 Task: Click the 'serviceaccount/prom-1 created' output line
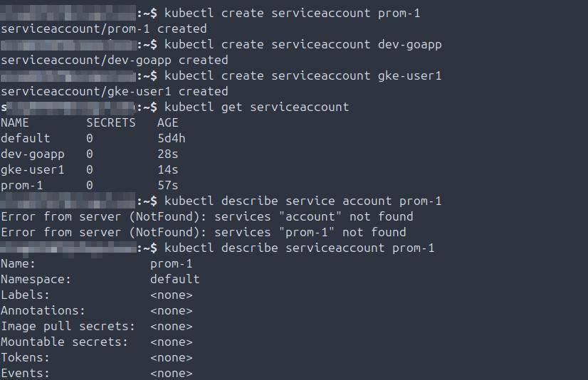point(104,29)
